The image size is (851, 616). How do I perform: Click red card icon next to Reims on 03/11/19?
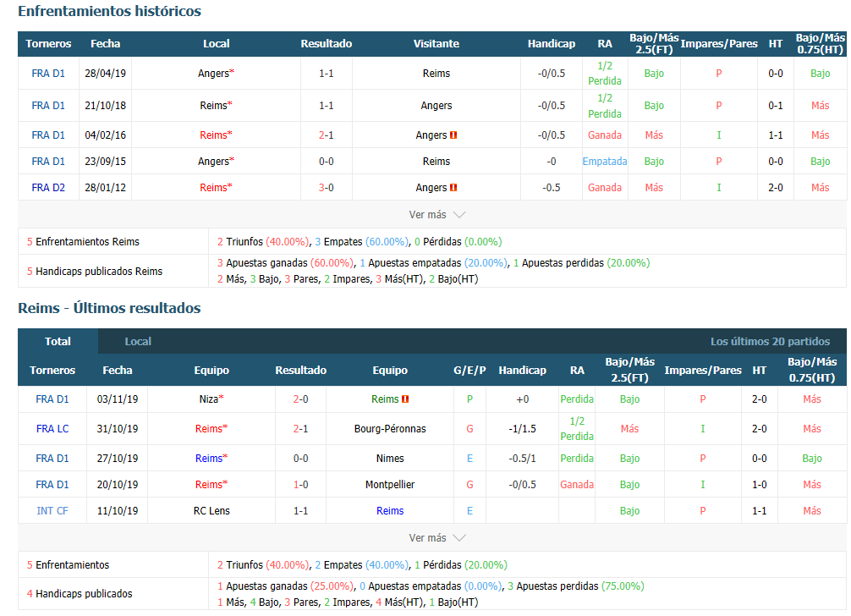click(405, 399)
